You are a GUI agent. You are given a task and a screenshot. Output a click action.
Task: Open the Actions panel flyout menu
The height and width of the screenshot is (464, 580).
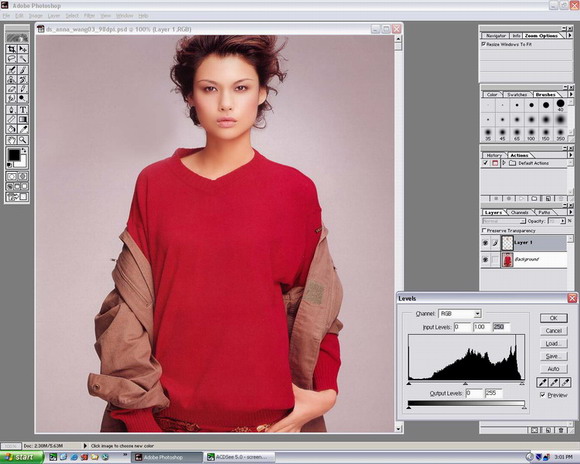pos(570,155)
